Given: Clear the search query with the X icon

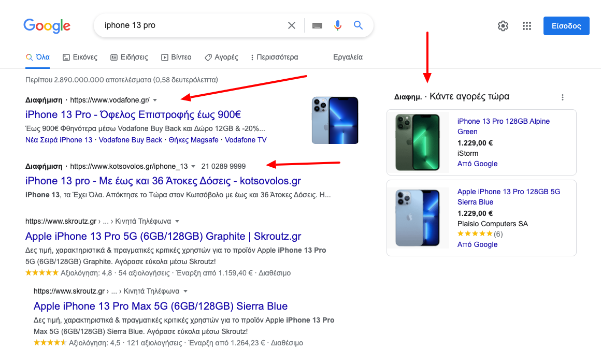Looking at the screenshot, I should (x=292, y=25).
